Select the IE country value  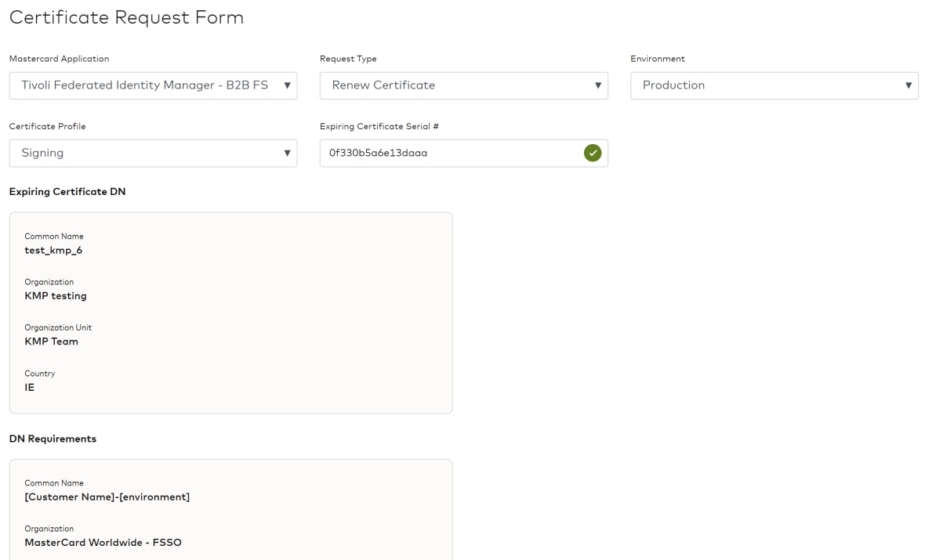click(30, 388)
